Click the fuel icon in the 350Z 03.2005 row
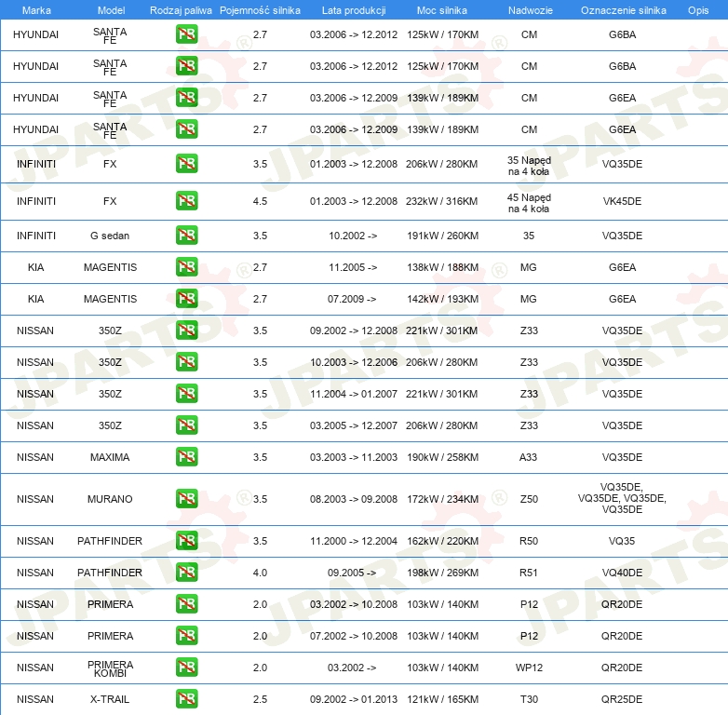Screen dimensions: 728x715 click(x=186, y=425)
